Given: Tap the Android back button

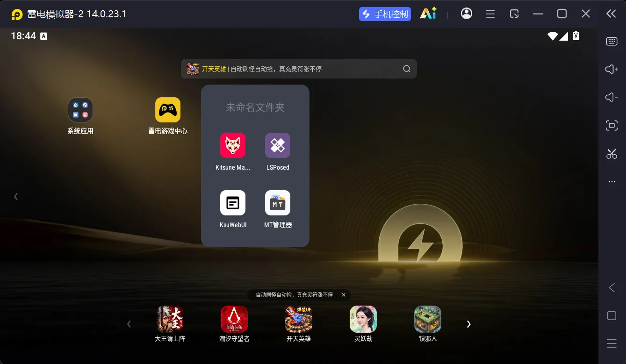Looking at the screenshot, I should point(612,288).
